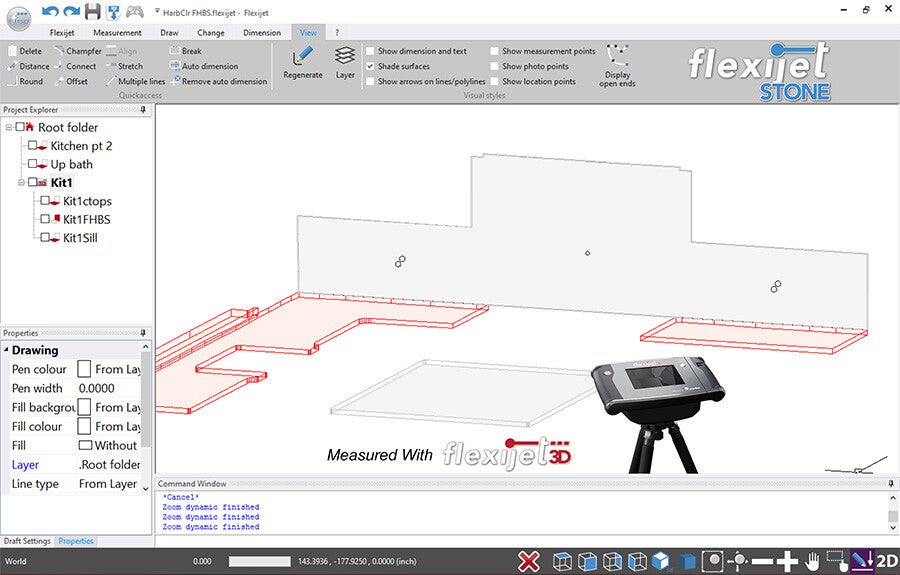The height and width of the screenshot is (575, 900).
Task: Open the Flexijet ribbon tab
Action: [61, 33]
